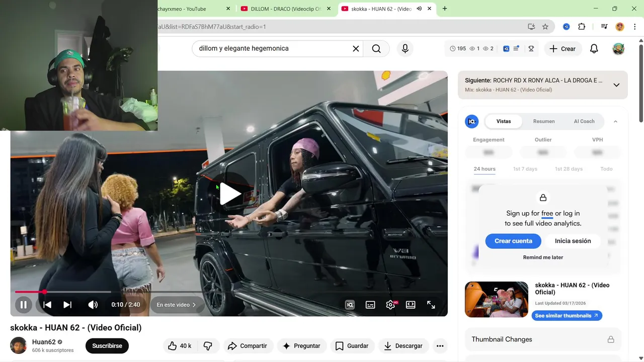
Task: Click the vidIQ round logo in panel
Action: (471, 121)
